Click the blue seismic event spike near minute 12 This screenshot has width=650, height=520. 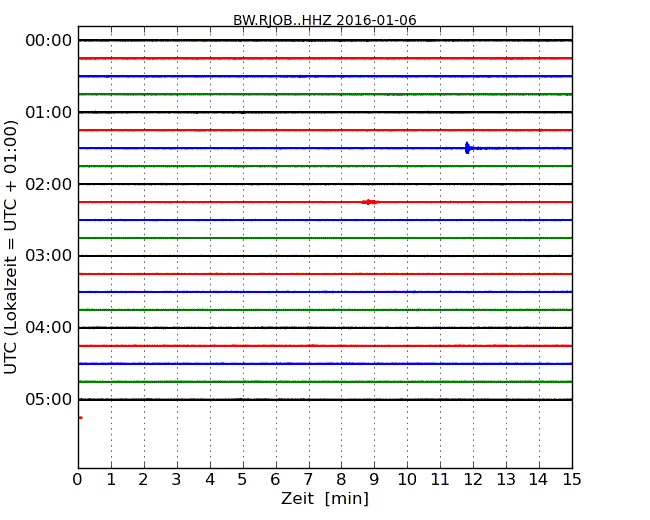(x=468, y=148)
